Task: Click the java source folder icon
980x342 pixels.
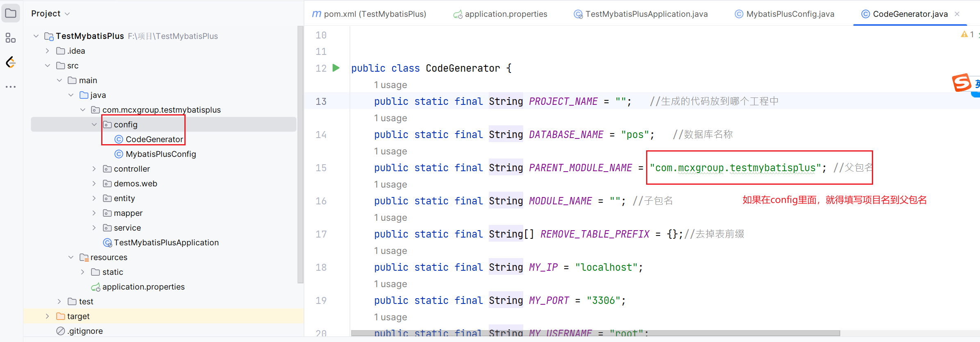Action: [84, 95]
